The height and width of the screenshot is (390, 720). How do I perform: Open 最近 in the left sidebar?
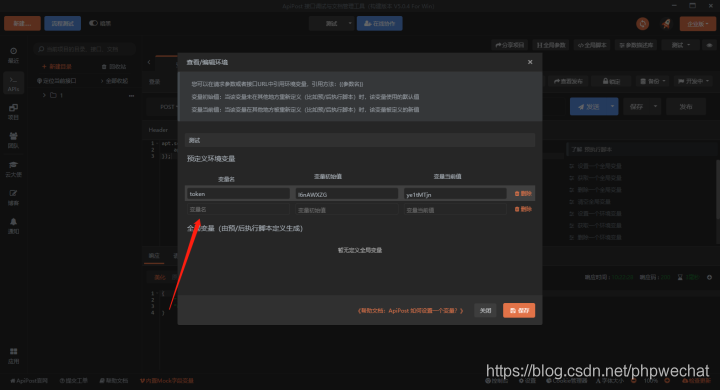coord(13,55)
